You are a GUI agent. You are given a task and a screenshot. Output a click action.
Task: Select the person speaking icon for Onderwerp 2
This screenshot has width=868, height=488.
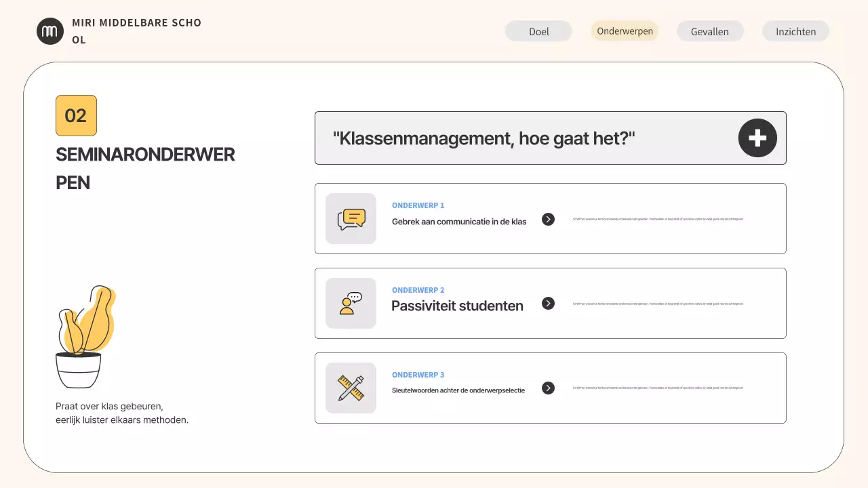351,304
